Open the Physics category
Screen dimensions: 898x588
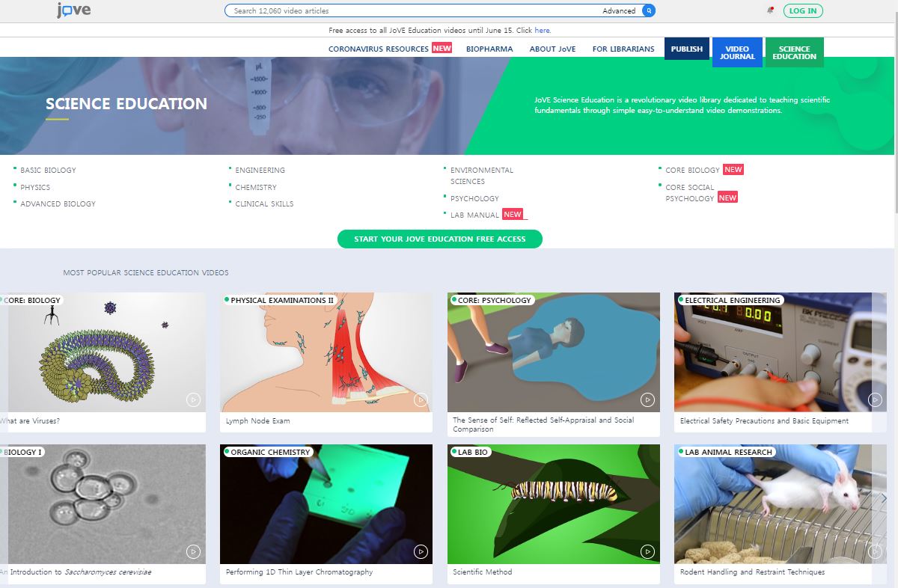pos(35,187)
